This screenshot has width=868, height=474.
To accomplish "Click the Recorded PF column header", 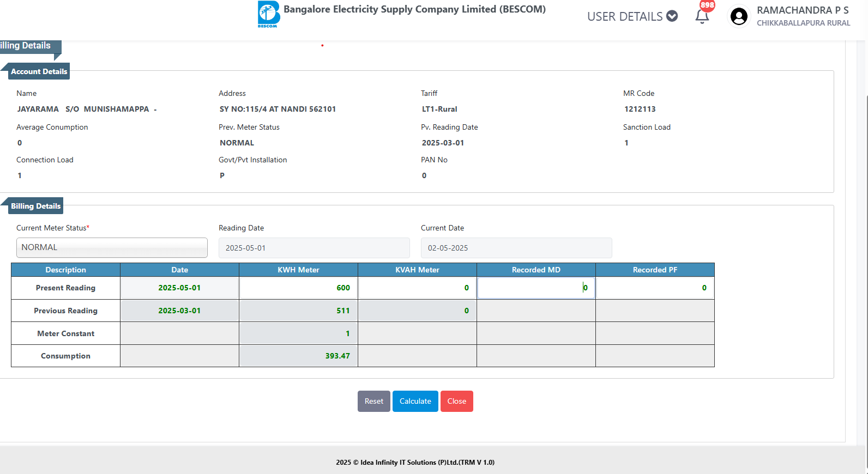I will (655, 270).
